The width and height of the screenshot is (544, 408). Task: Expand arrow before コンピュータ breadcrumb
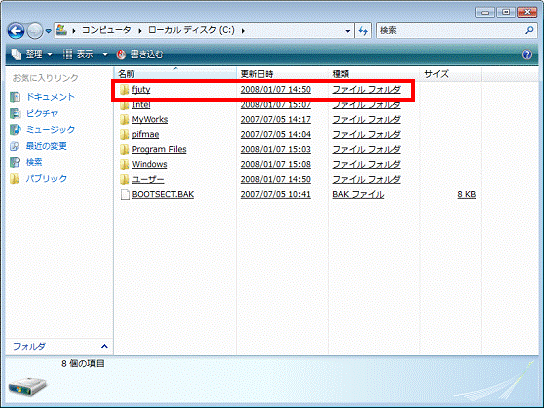tap(74, 31)
